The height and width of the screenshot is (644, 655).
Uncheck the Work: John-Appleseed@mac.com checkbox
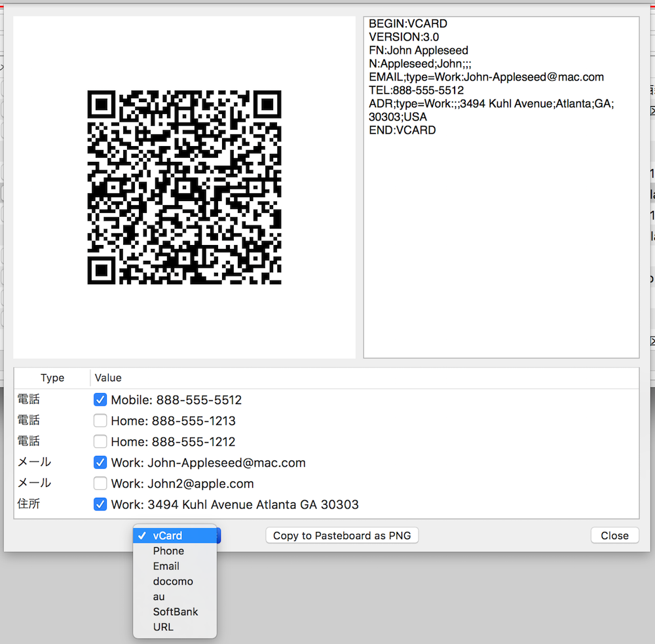[100, 463]
